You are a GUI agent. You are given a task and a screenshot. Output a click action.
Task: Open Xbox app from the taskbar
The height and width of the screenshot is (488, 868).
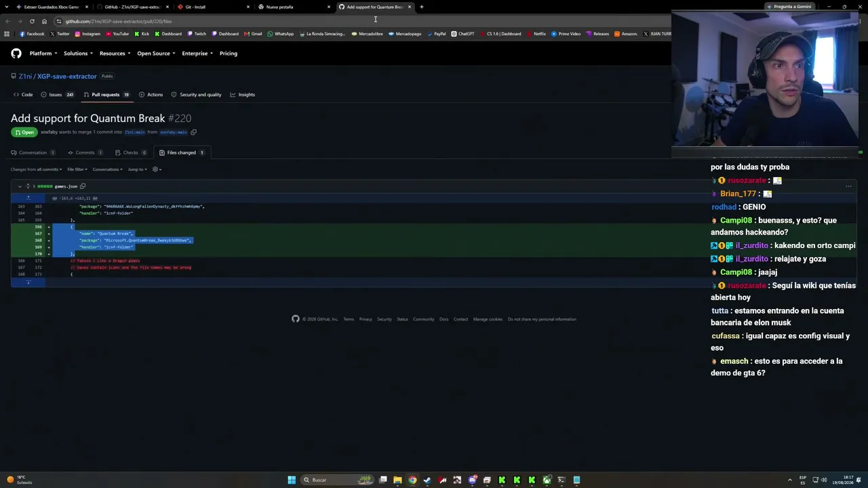547,480
